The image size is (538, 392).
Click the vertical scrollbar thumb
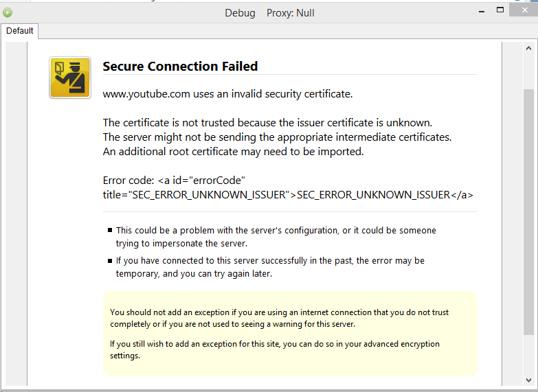[528, 206]
